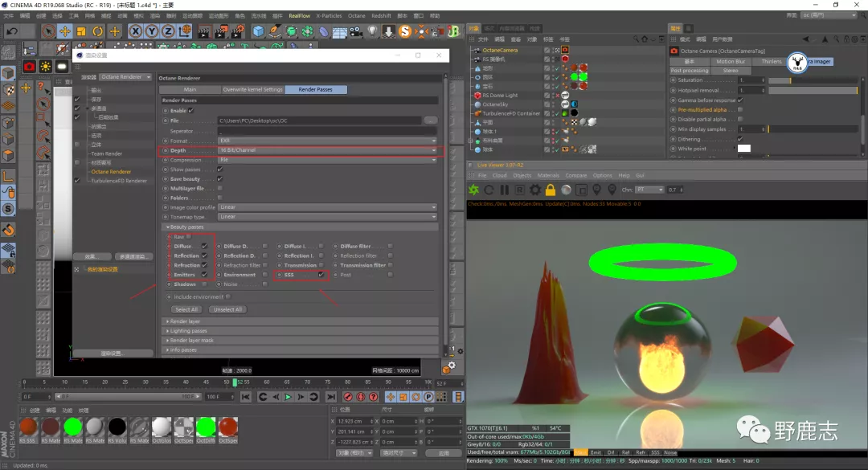
Task: Click the Unselect All button
Action: [x=229, y=309]
